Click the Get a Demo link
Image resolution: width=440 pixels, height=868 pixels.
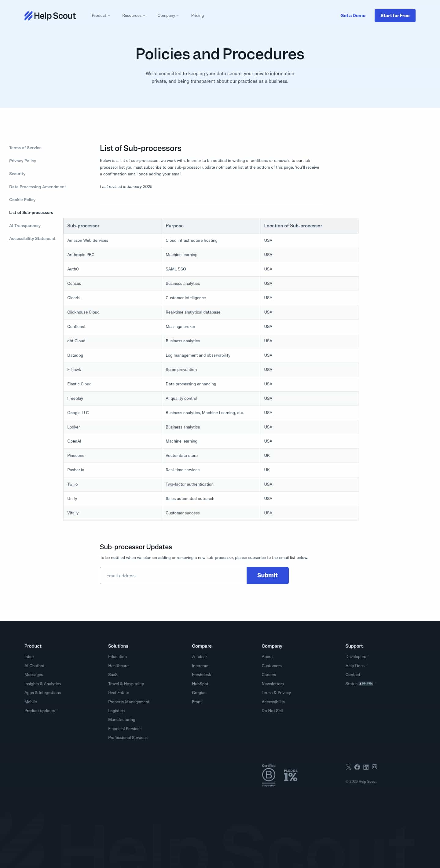(x=352, y=16)
